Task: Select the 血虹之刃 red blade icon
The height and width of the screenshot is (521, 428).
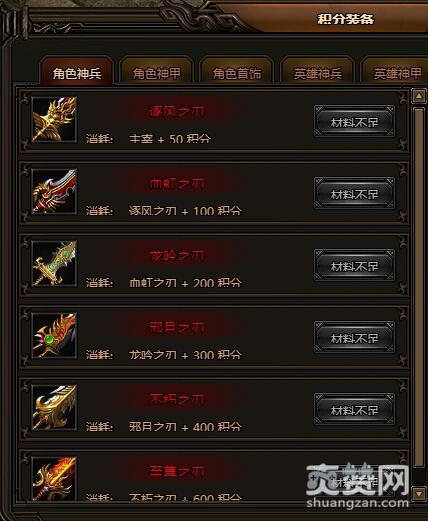Action: coord(54,192)
